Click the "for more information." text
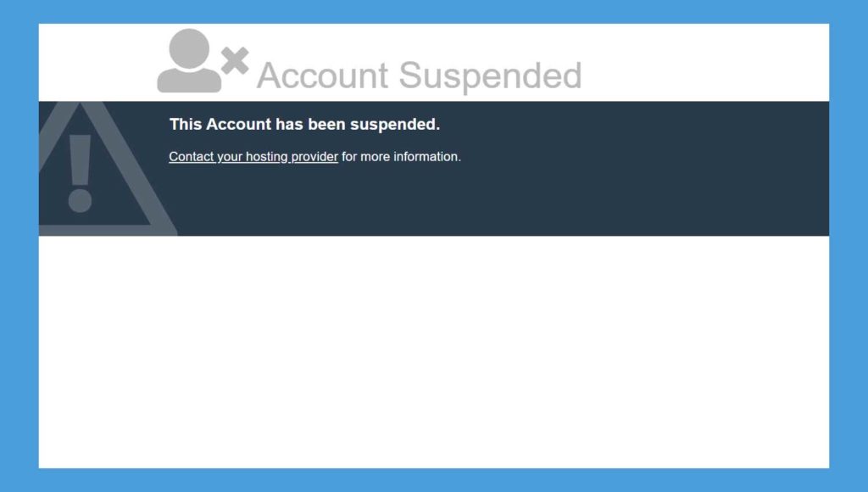The image size is (868, 492). [401, 157]
